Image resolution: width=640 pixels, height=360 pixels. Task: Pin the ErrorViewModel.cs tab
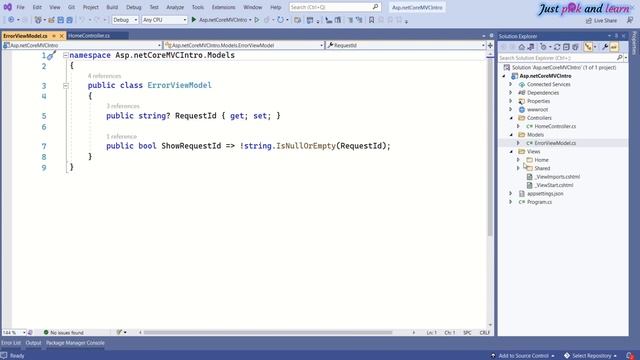coord(54,36)
